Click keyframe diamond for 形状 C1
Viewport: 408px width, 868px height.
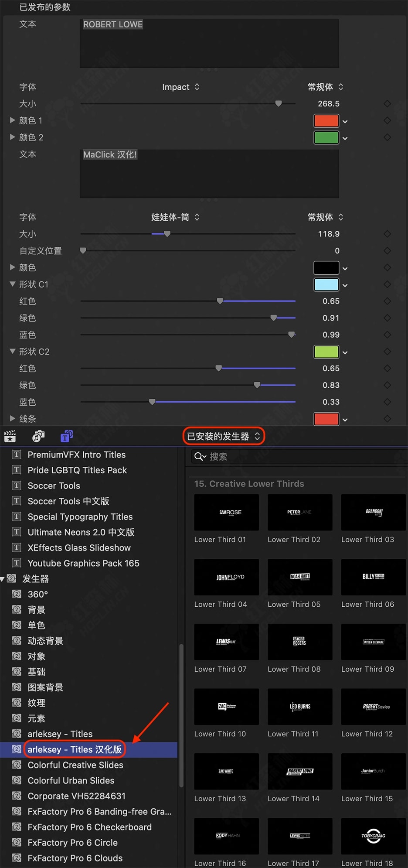tap(387, 284)
